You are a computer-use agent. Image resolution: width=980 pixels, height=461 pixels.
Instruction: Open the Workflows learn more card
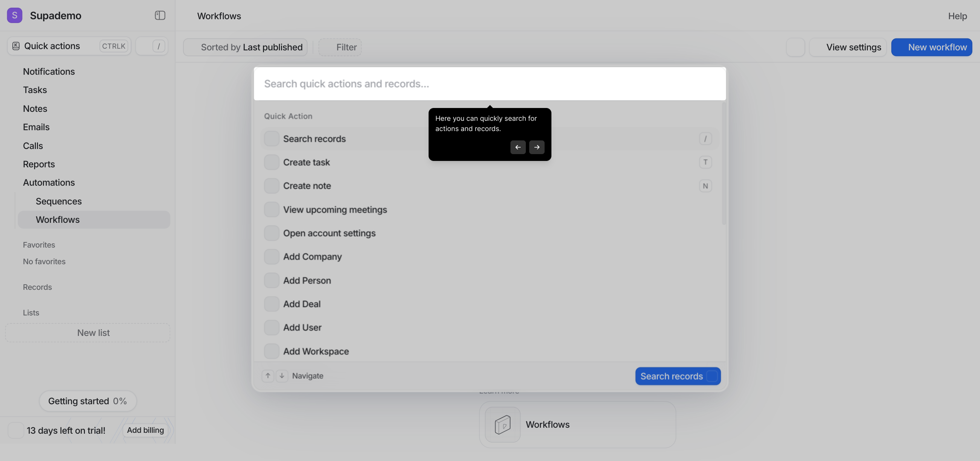577,425
